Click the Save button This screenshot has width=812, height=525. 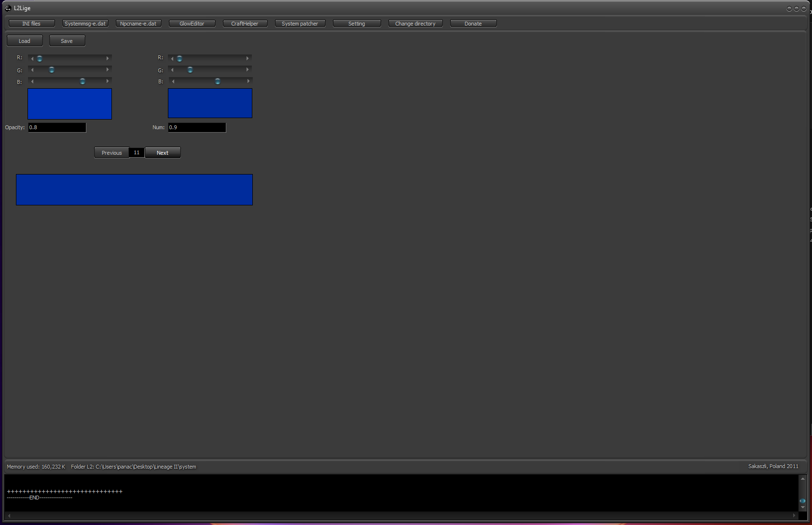click(67, 41)
